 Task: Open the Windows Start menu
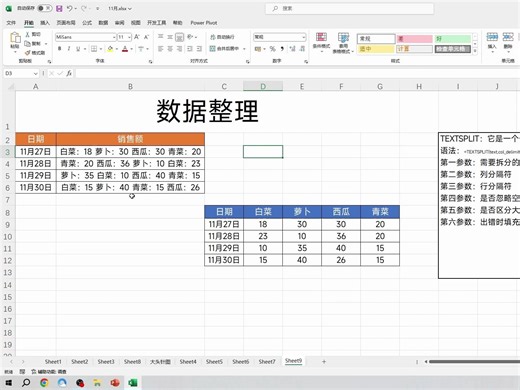8,383
